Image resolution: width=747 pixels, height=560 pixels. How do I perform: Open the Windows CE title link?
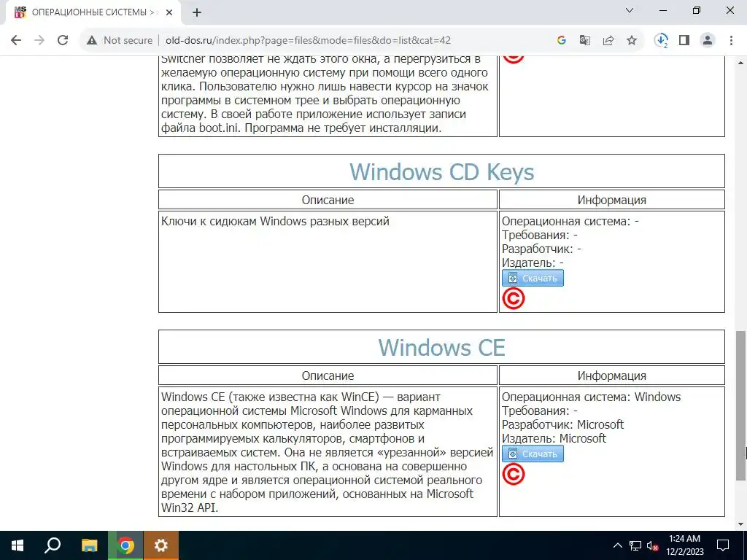click(x=441, y=348)
